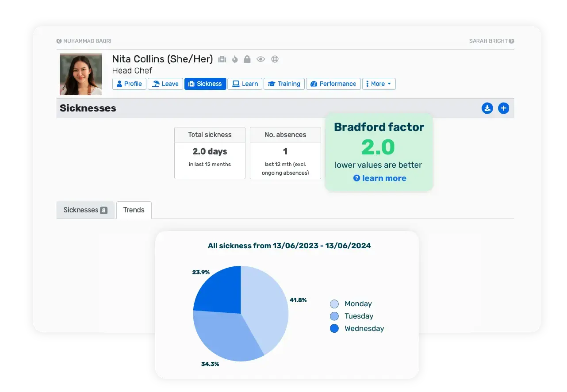Select the padlock icon in the profile header
567x392 pixels.
coord(248,59)
